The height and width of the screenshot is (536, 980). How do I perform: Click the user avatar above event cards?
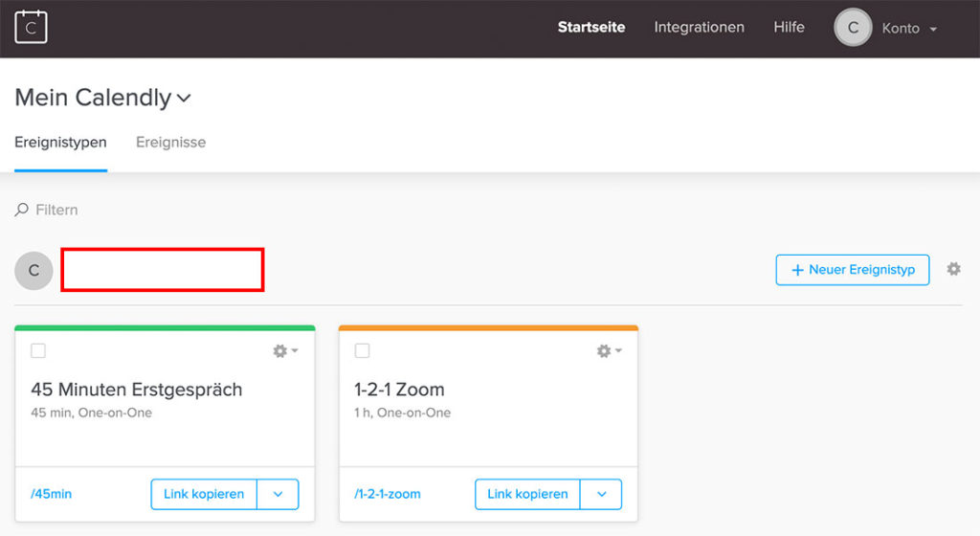[x=33, y=271]
